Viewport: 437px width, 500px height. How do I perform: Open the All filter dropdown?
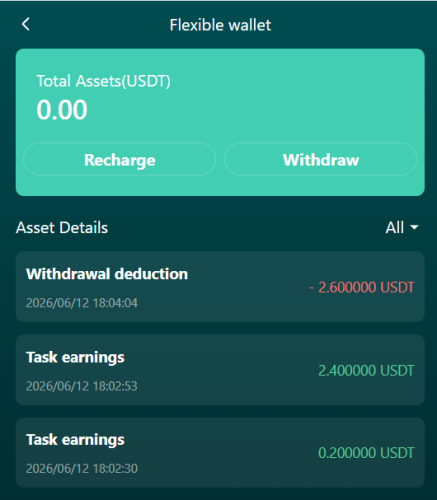coord(402,228)
